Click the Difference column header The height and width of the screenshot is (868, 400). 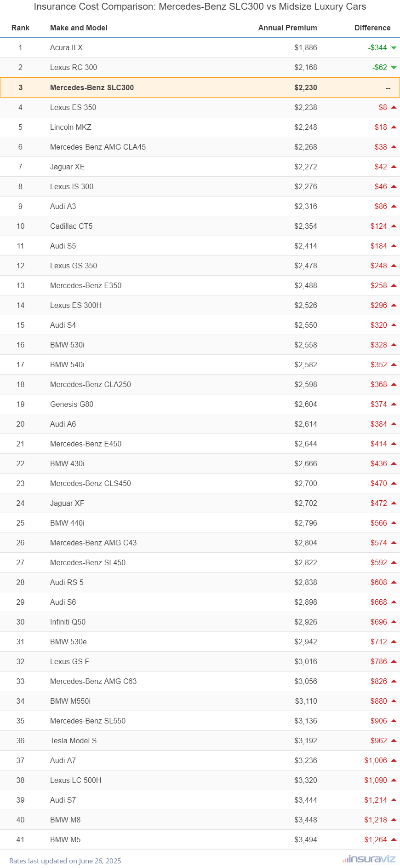(x=372, y=28)
